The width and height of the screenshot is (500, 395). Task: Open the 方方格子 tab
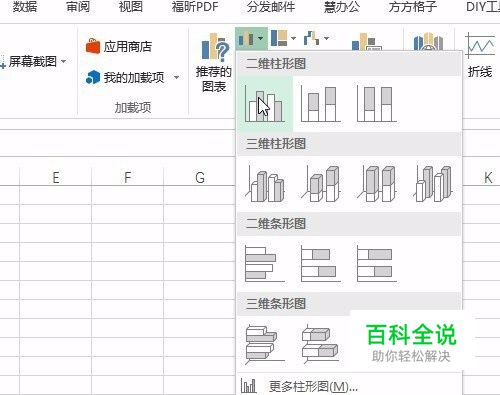(413, 7)
